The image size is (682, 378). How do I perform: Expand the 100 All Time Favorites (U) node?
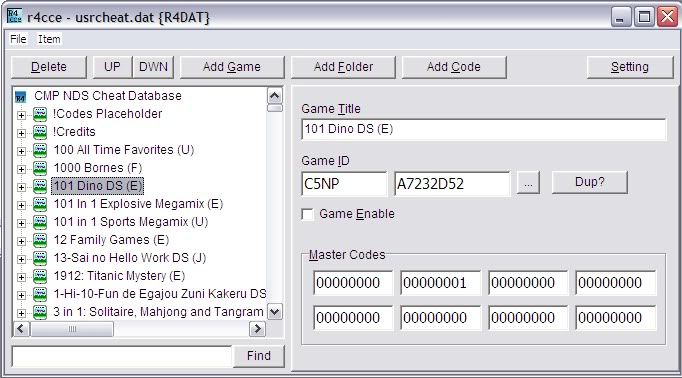click(x=21, y=151)
